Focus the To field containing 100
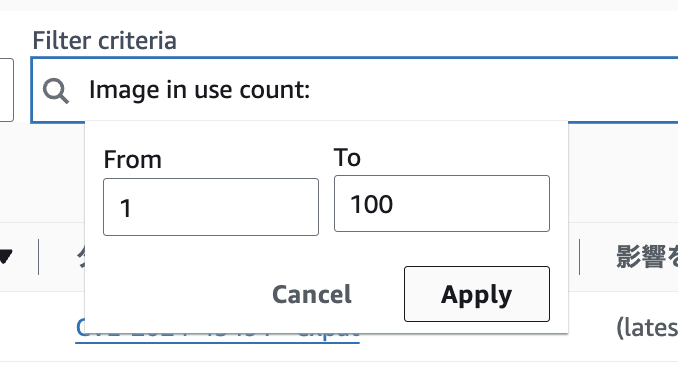 click(x=442, y=204)
